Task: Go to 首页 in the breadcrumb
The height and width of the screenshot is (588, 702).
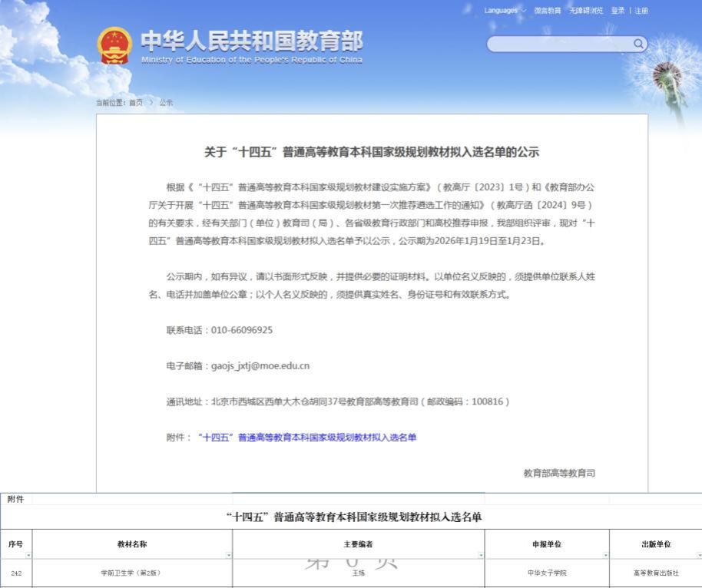Action: point(135,102)
